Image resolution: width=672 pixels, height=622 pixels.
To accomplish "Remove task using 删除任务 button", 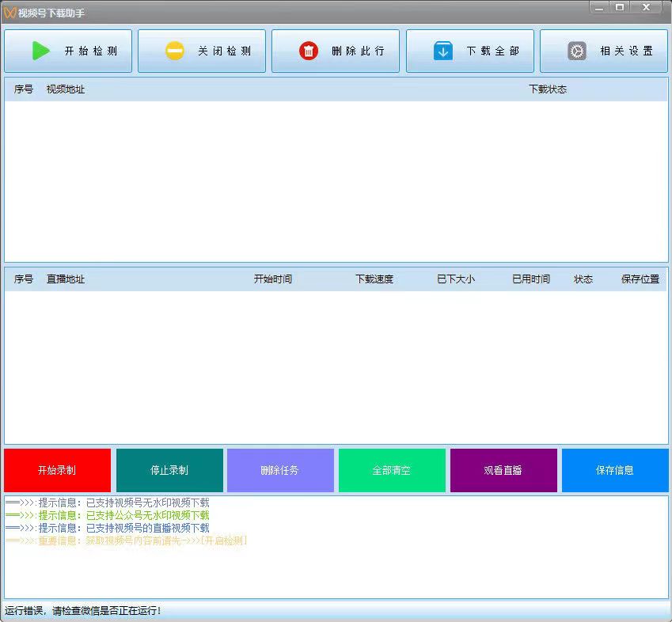I will tap(280, 470).
